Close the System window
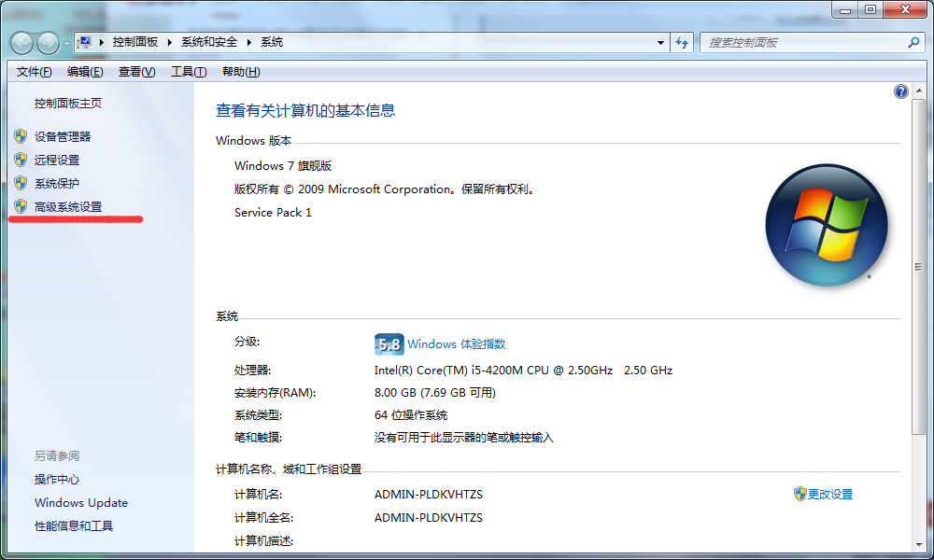 pos(905,9)
